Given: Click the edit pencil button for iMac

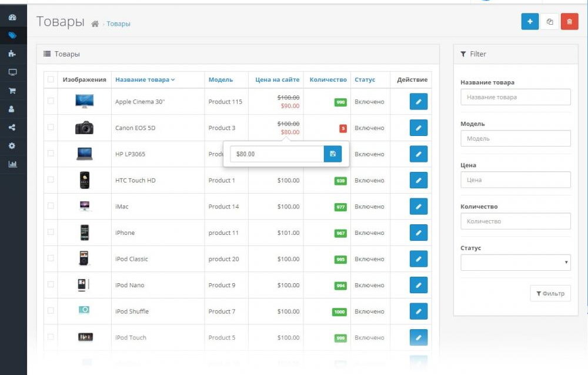Looking at the screenshot, I should coord(419,207).
